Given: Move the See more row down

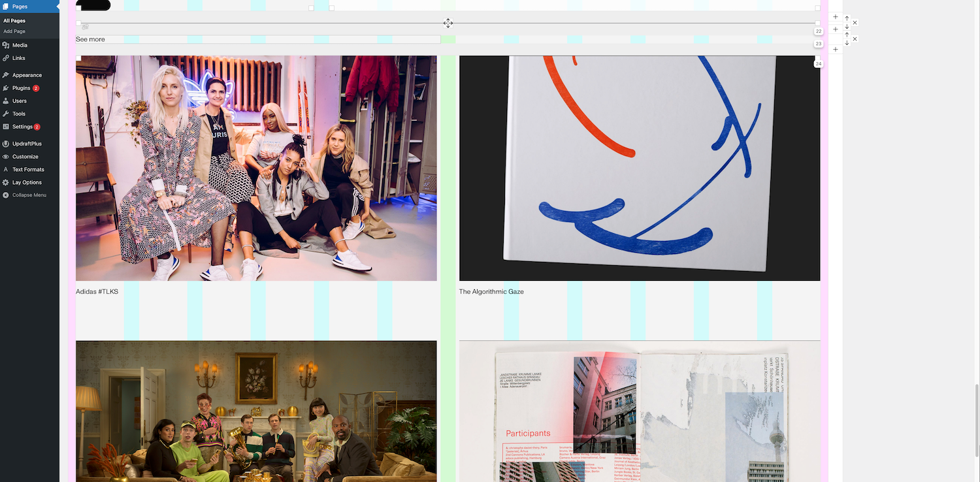Looking at the screenshot, I should click(847, 43).
